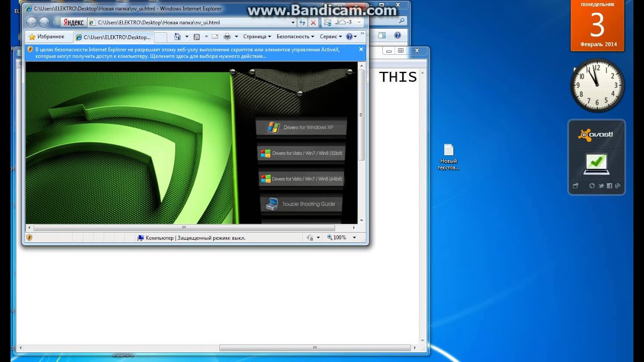The height and width of the screenshot is (362, 644).
Task: Click the mail envelope icon beside the address bar
Action: point(328,23)
